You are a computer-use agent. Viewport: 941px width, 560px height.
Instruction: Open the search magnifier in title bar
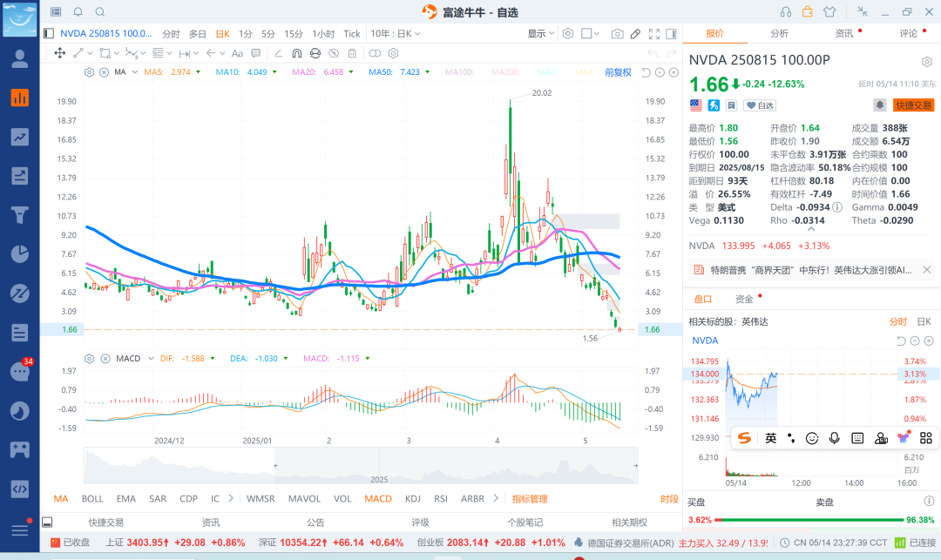(x=100, y=12)
